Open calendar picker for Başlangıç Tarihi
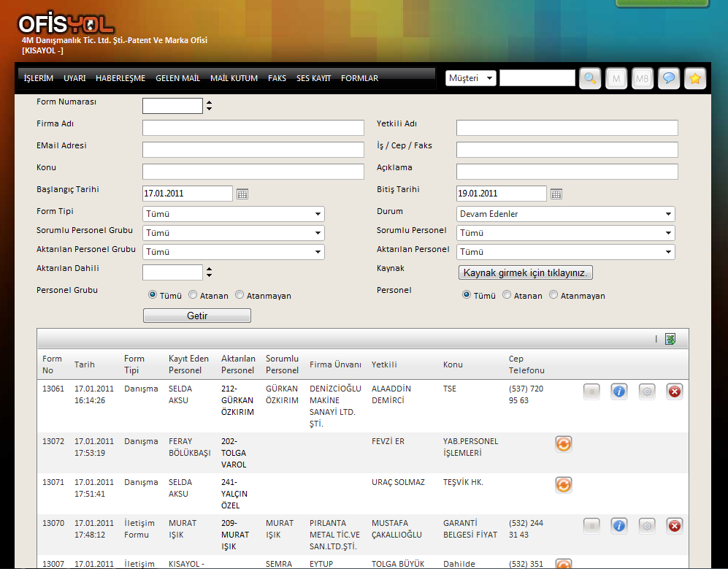The image size is (728, 569). click(243, 194)
